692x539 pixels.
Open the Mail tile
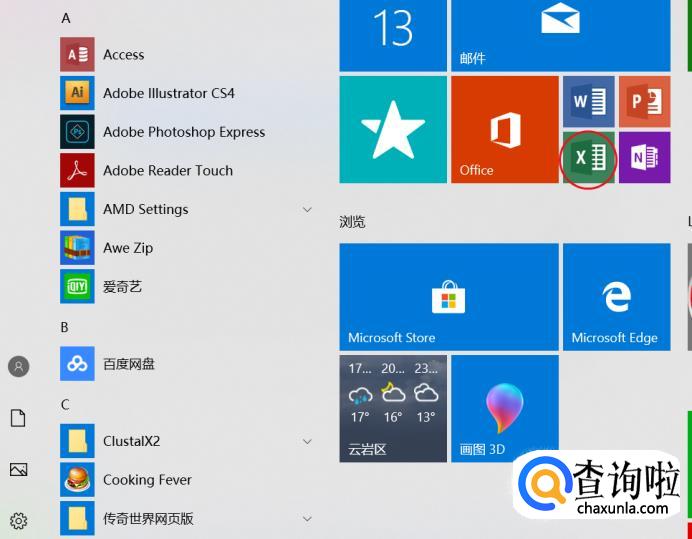click(561, 35)
